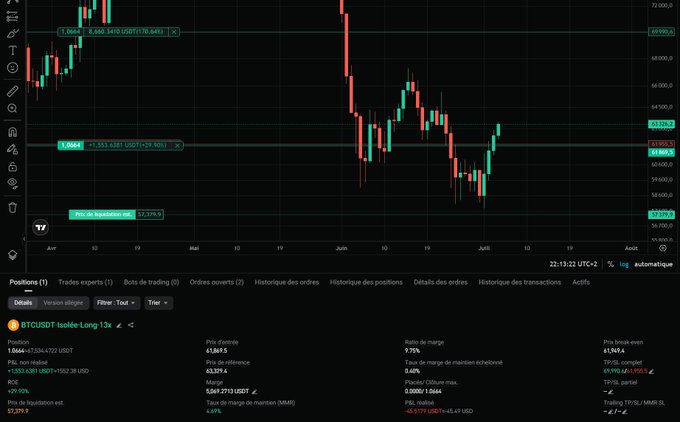Viewport: 680px width, 422px height.
Task: Click the Prix de référence value 63,329.4
Action: [x=216, y=371]
